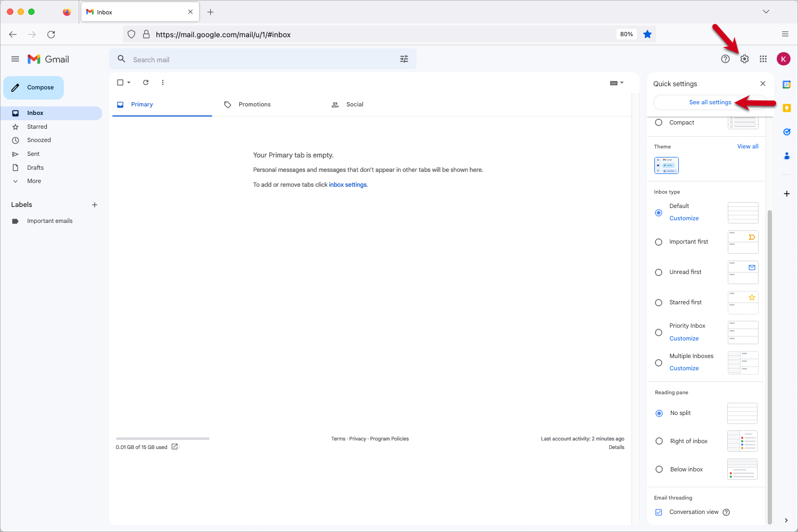Click the Compose button

point(34,88)
